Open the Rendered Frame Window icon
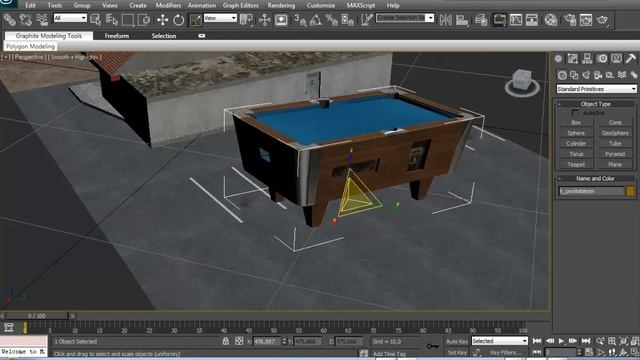The height and width of the screenshot is (360, 640). pos(586,20)
